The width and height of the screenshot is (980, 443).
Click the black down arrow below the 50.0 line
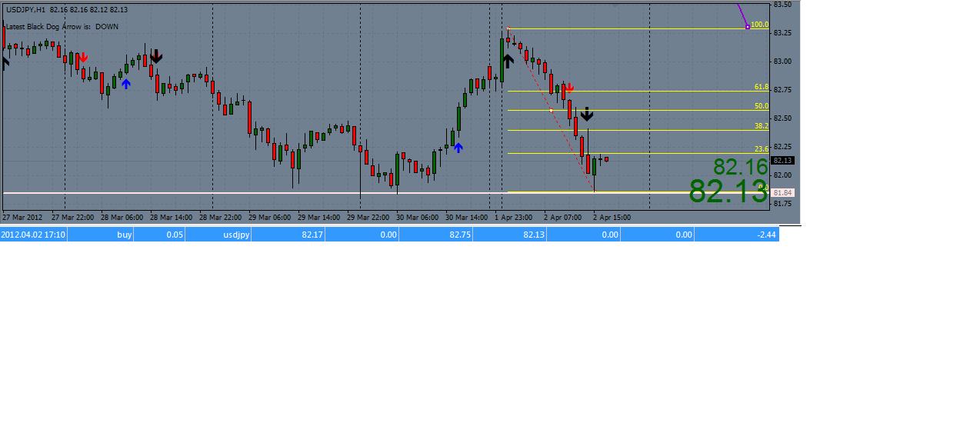click(x=587, y=115)
